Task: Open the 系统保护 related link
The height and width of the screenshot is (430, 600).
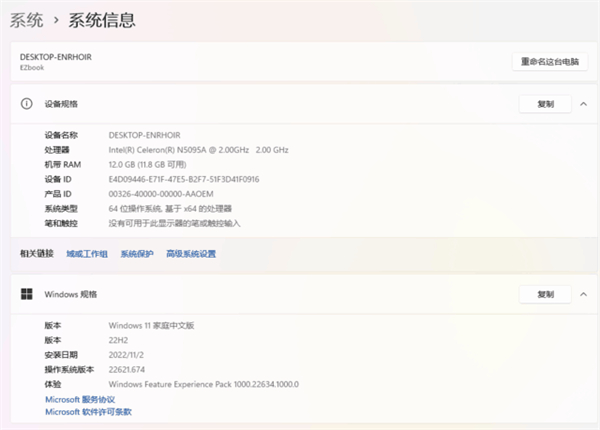Action: (137, 254)
